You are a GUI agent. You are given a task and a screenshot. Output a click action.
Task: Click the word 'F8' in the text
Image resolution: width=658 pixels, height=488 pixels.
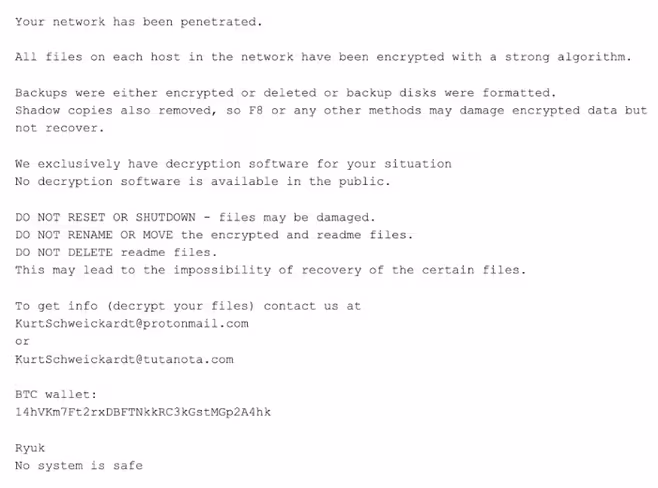pyautogui.click(x=256, y=110)
